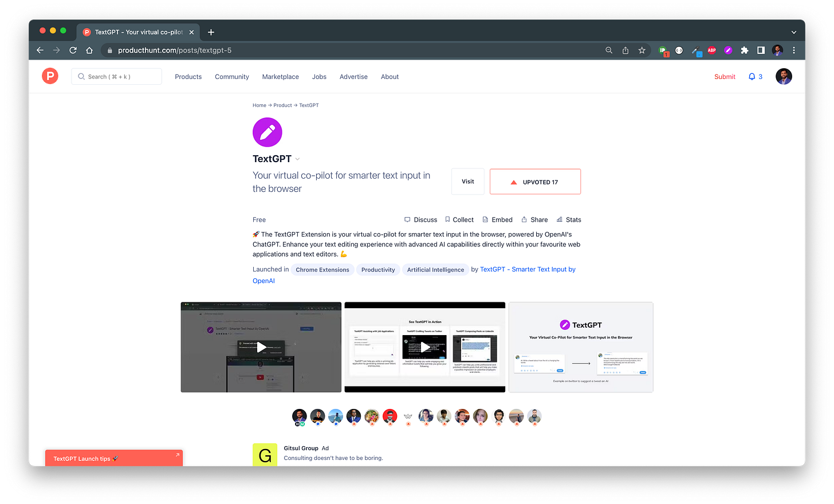Open the Chrome three-dot menu
The width and height of the screenshot is (834, 504).
794,50
